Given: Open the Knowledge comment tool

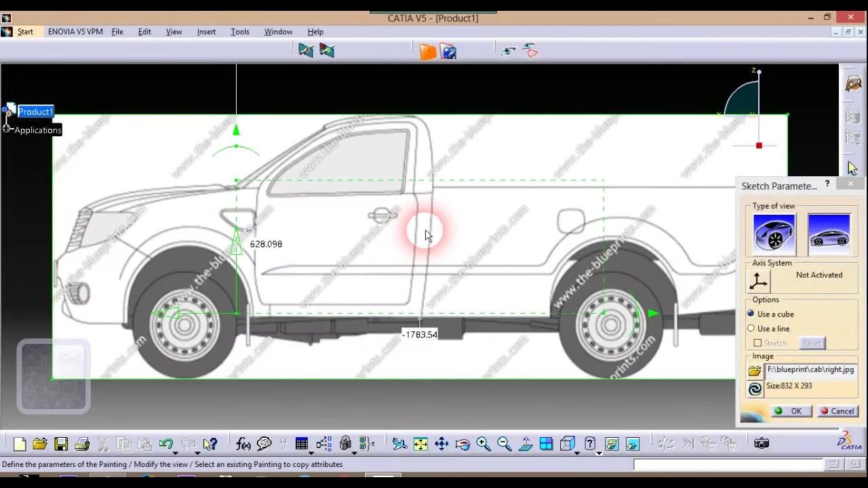Looking at the screenshot, I should click(x=264, y=444).
